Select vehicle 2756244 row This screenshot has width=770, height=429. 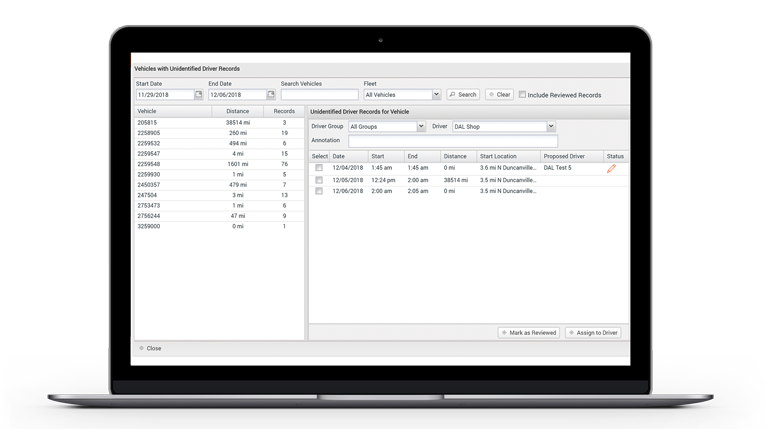(219, 216)
